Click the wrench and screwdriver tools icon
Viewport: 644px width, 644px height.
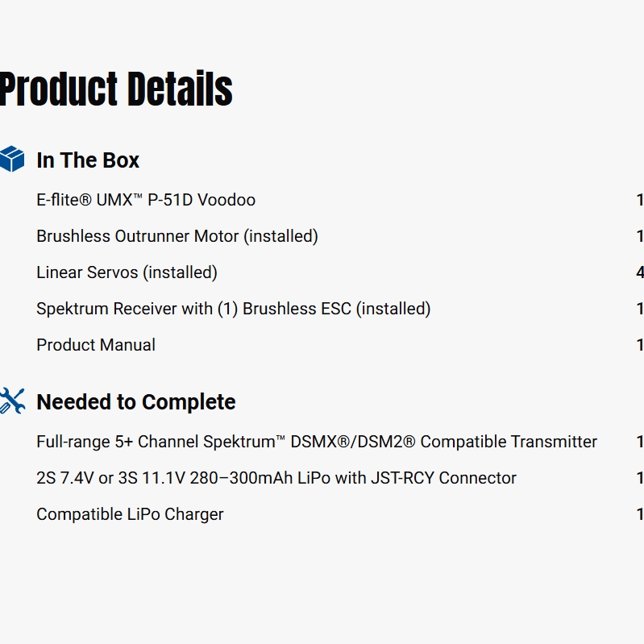point(12,401)
